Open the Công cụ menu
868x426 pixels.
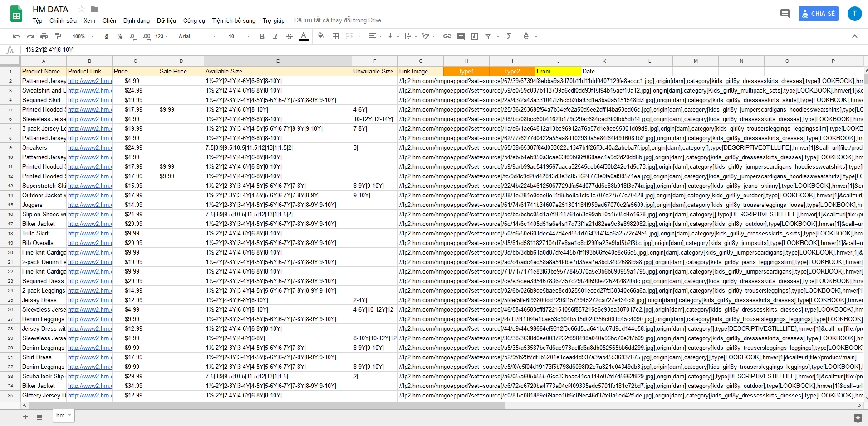194,20
